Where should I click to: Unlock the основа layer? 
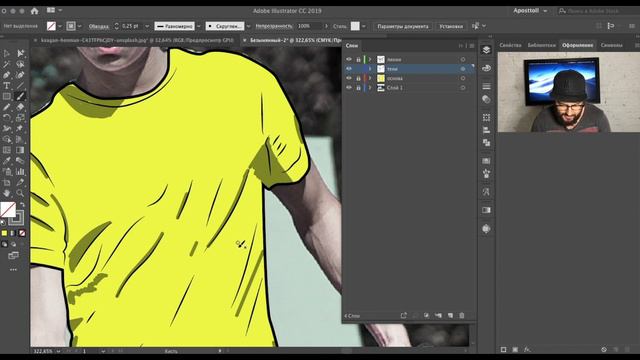coord(358,78)
